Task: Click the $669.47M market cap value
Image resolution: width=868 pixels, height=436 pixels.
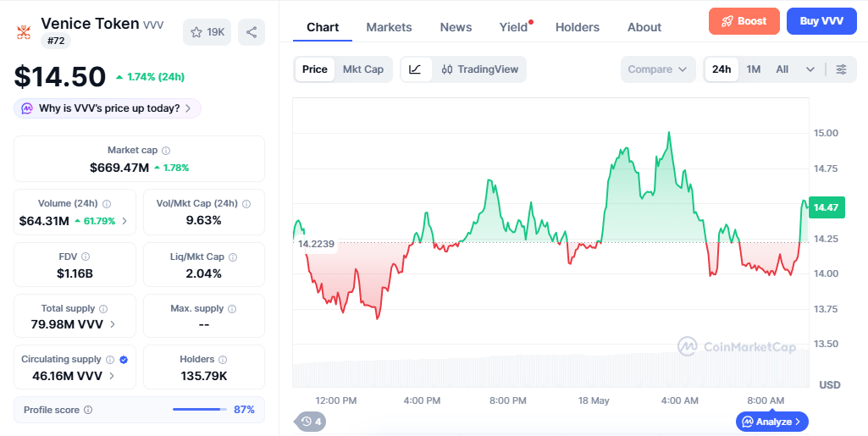Action: coord(119,167)
